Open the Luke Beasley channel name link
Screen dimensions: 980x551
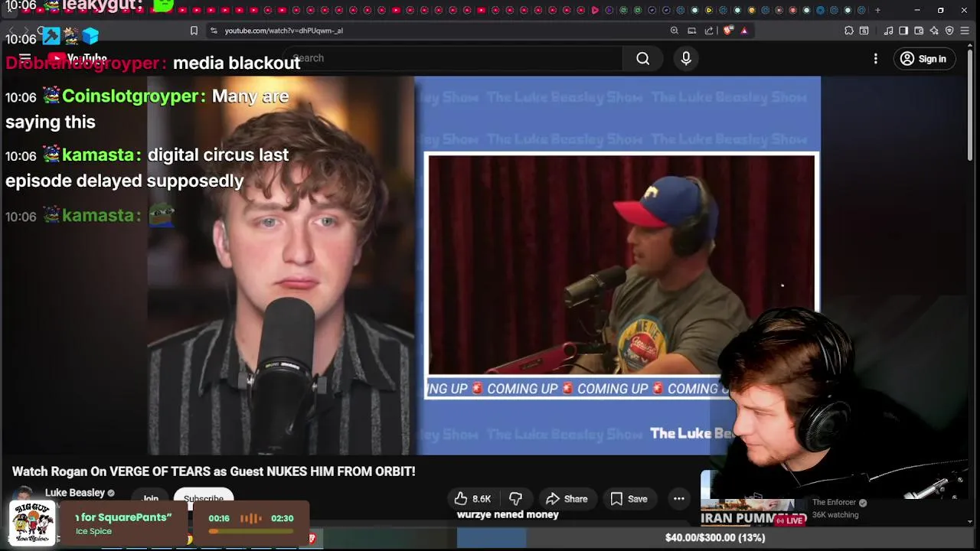click(75, 493)
